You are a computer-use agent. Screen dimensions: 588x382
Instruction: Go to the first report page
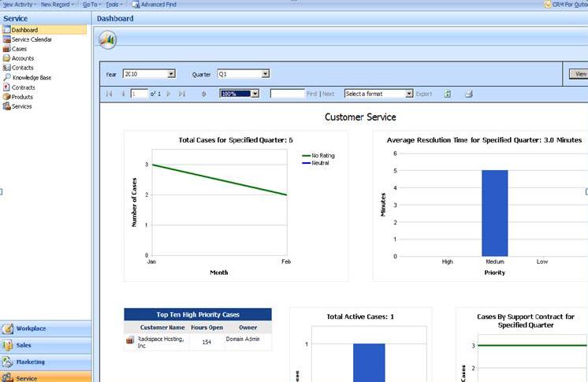109,94
